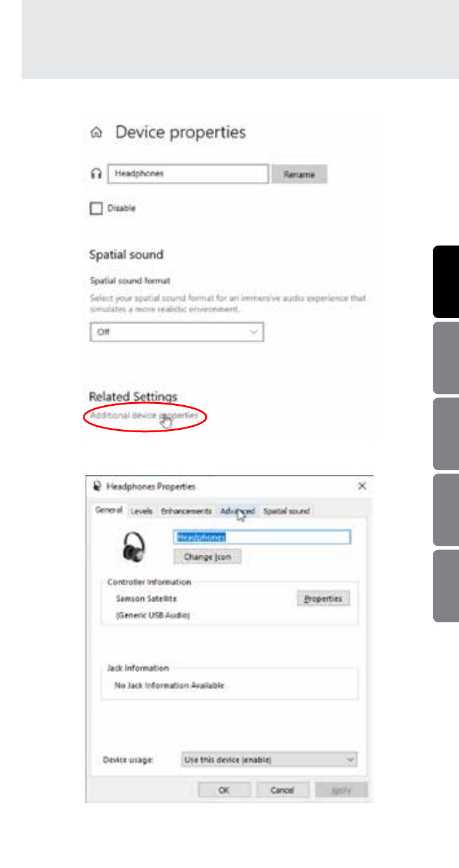Confirm the dialog with OK
Viewport: 459px width, 868px height.
click(224, 790)
